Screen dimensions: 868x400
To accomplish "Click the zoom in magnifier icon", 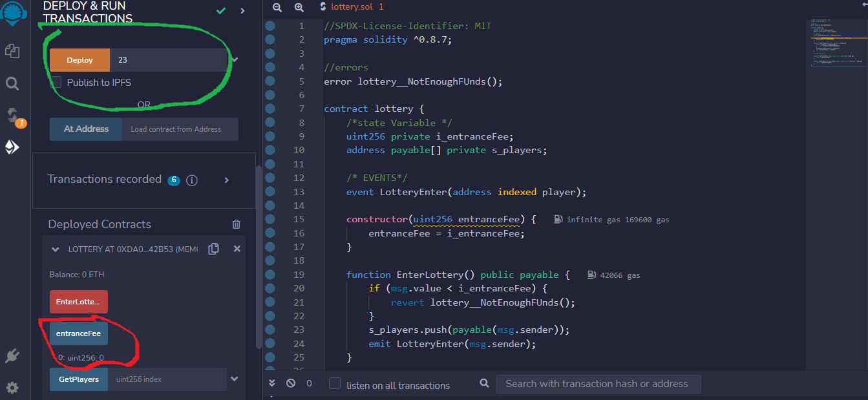I will click(x=299, y=7).
